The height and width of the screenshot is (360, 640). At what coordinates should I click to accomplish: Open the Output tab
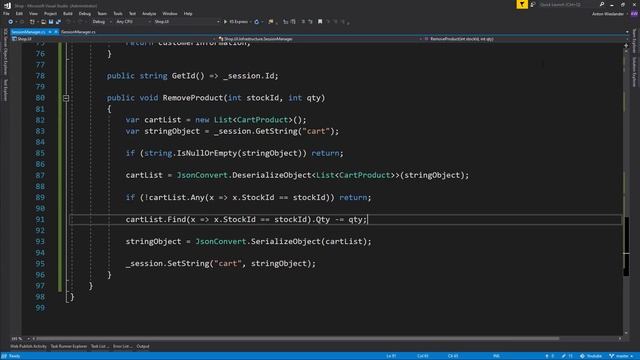(x=143, y=347)
